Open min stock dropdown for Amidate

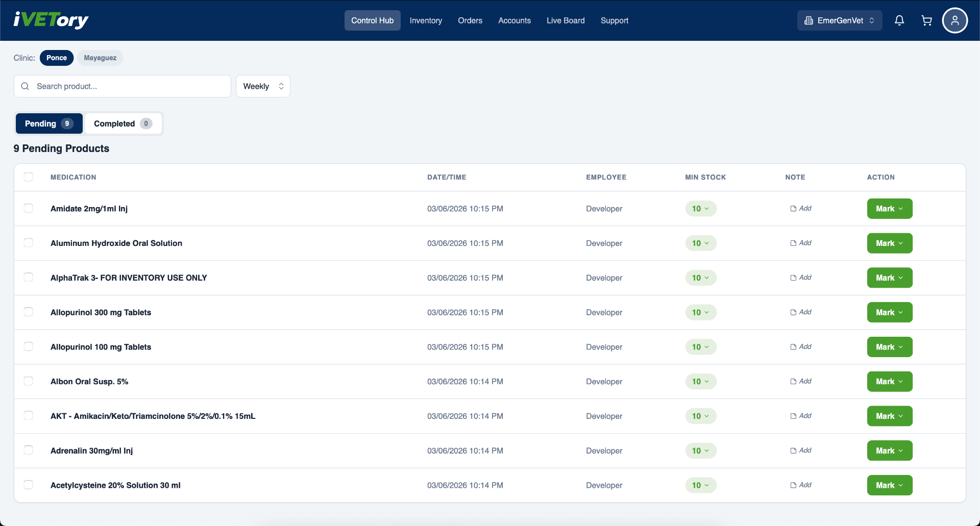pos(701,209)
